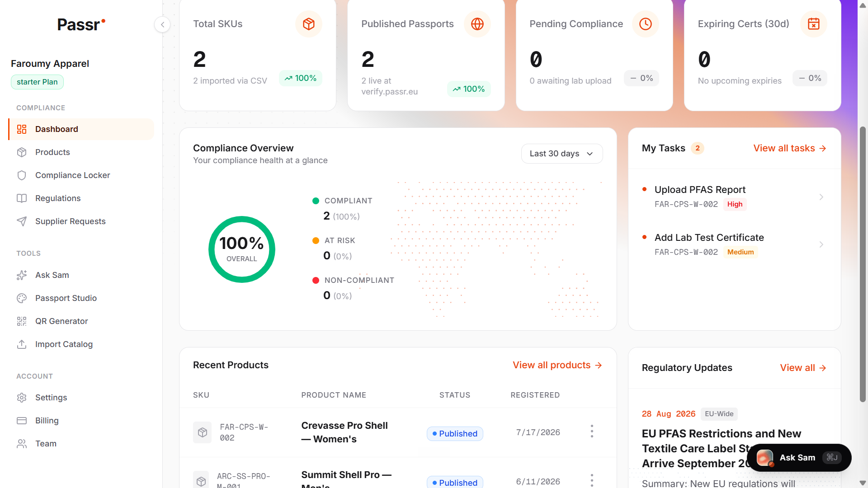Open the Products menu item
The height and width of the screenshot is (488, 868).
(81, 152)
